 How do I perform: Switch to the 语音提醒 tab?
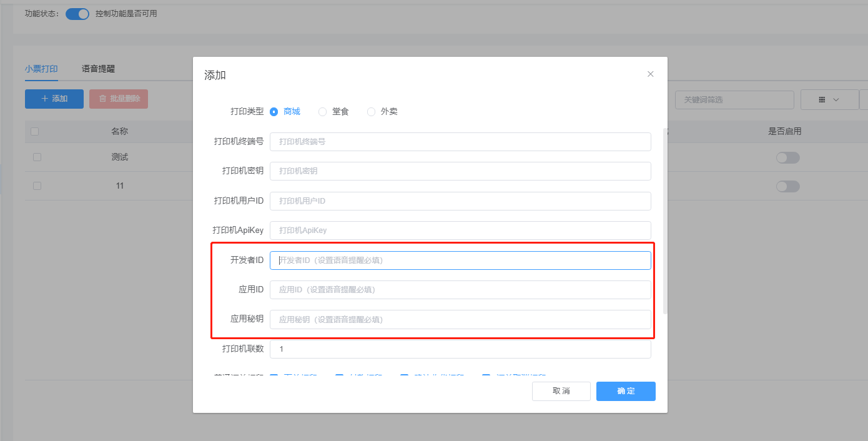[x=98, y=68]
